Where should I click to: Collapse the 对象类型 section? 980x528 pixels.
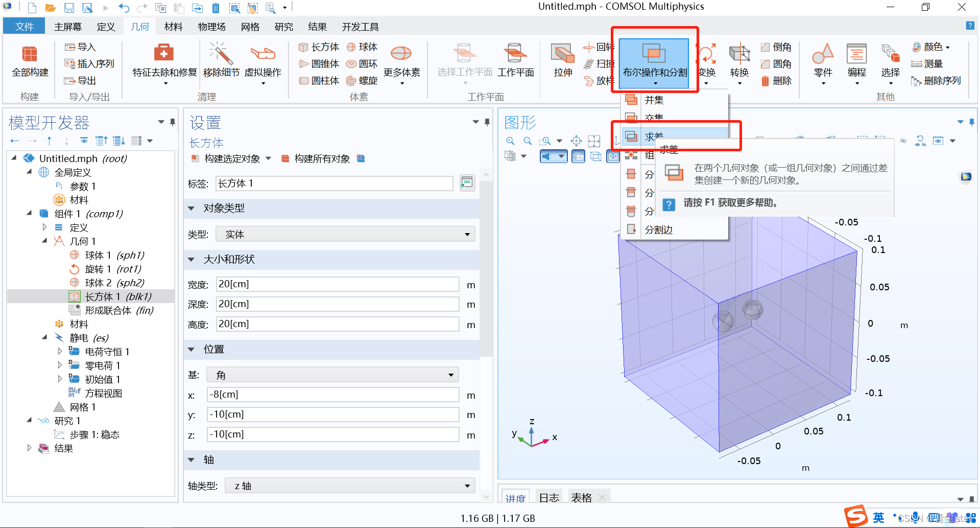[192, 208]
